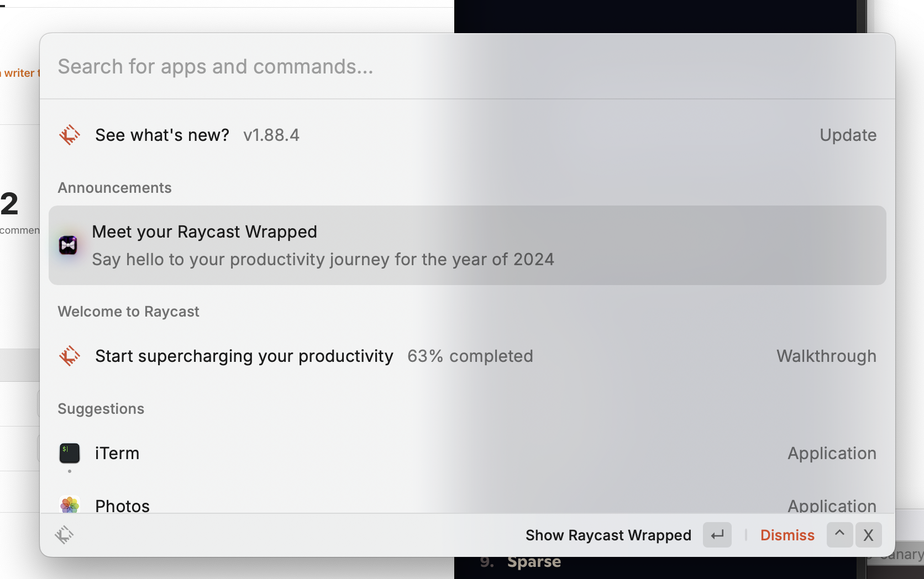924x579 pixels.
Task: Click Sparse item in background dark window
Action: coord(534,562)
